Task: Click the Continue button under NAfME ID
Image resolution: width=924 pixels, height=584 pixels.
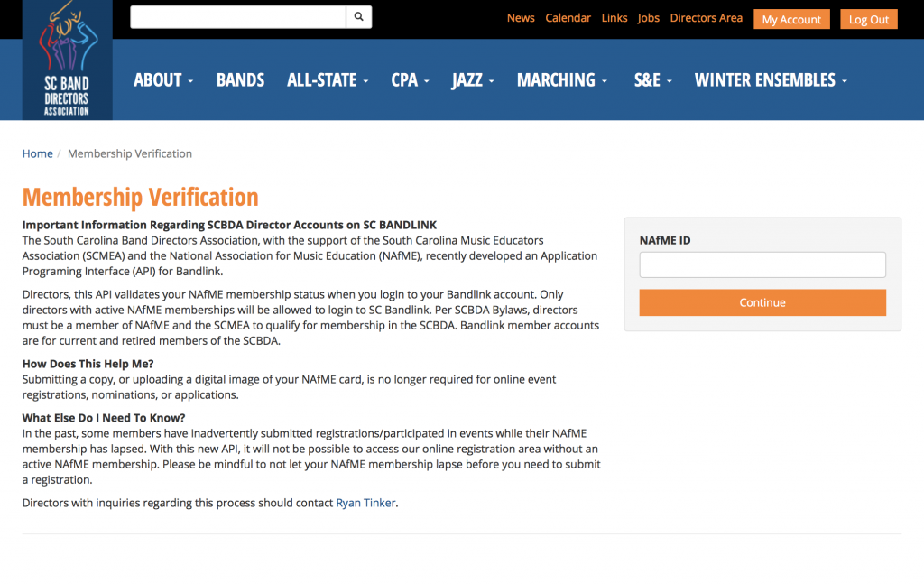Action: pyautogui.click(x=762, y=302)
